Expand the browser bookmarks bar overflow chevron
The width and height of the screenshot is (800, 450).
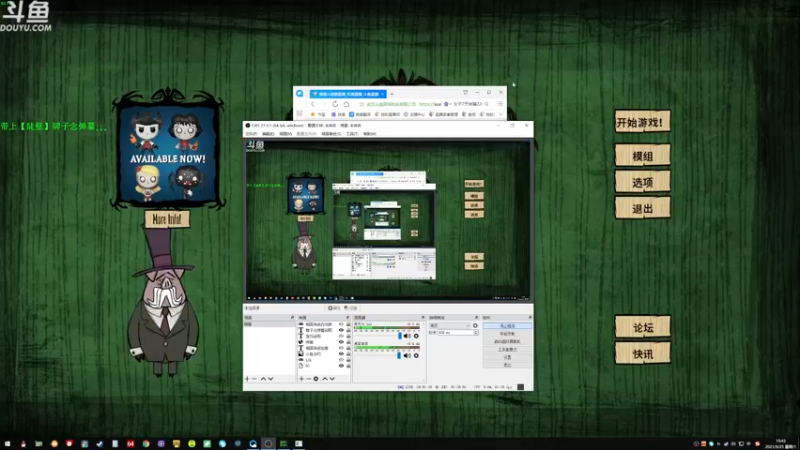tap(501, 114)
